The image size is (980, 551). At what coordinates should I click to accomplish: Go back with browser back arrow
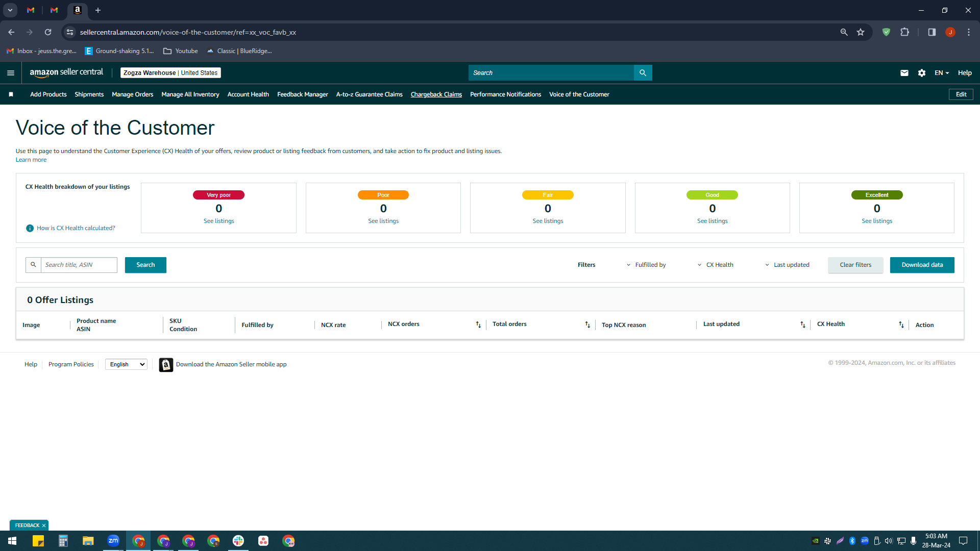(x=11, y=32)
